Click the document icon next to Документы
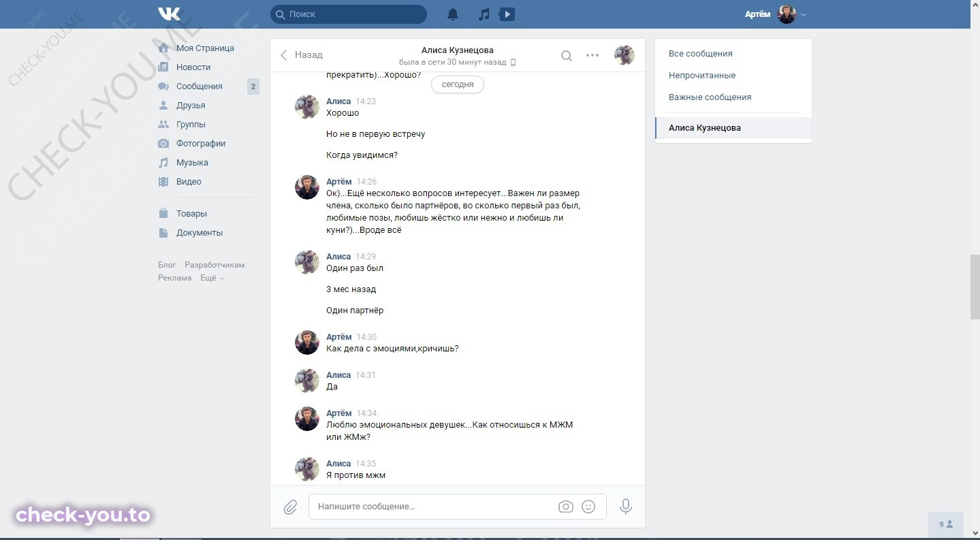The width and height of the screenshot is (980, 540). [163, 233]
